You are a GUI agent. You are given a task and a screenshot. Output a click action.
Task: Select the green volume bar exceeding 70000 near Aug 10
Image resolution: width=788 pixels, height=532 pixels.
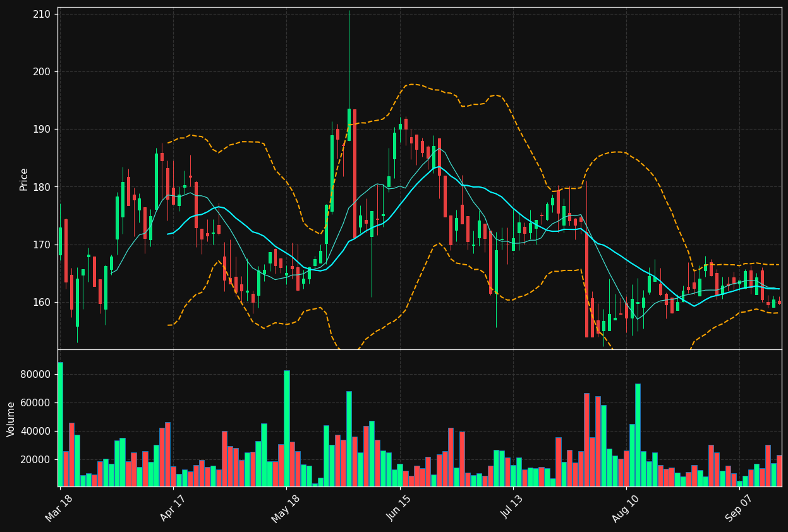638,435
